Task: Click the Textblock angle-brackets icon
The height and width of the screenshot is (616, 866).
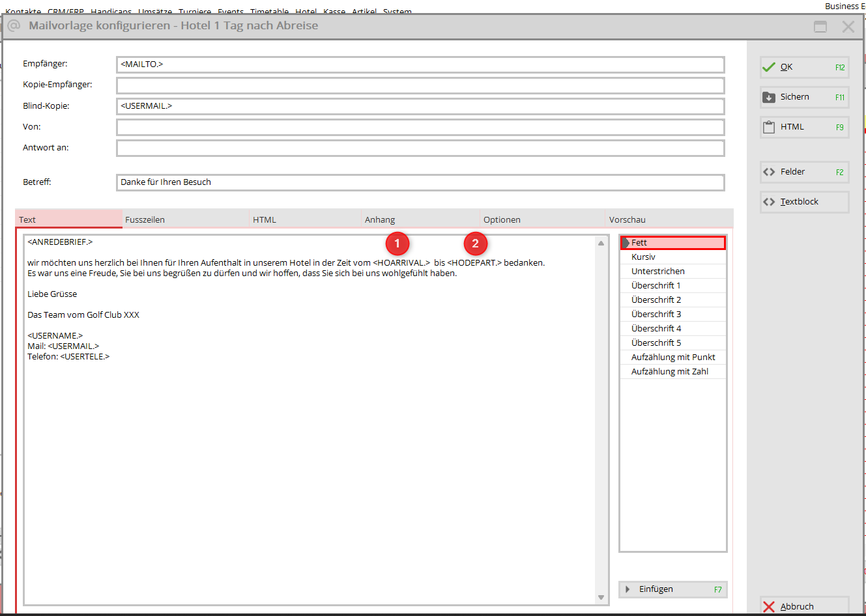Action: (x=769, y=202)
